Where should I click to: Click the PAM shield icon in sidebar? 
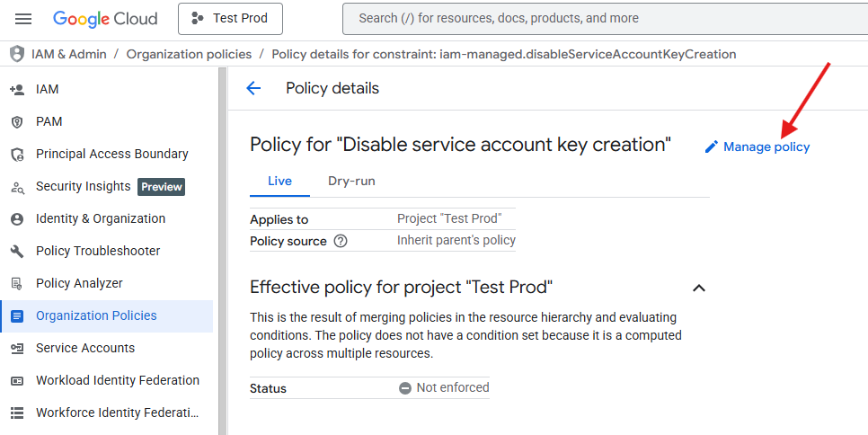(x=16, y=121)
